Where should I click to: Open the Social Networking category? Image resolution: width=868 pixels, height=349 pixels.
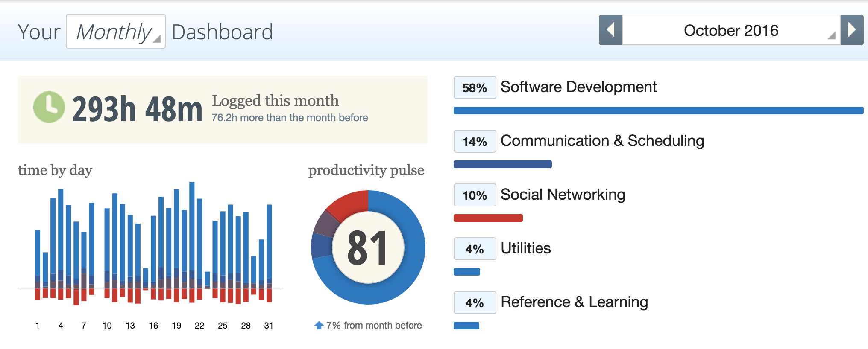(x=563, y=195)
